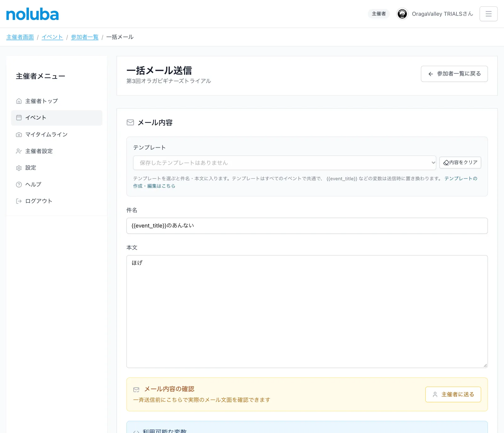Open ヘルプ menu label
504x433 pixels.
(x=33, y=185)
